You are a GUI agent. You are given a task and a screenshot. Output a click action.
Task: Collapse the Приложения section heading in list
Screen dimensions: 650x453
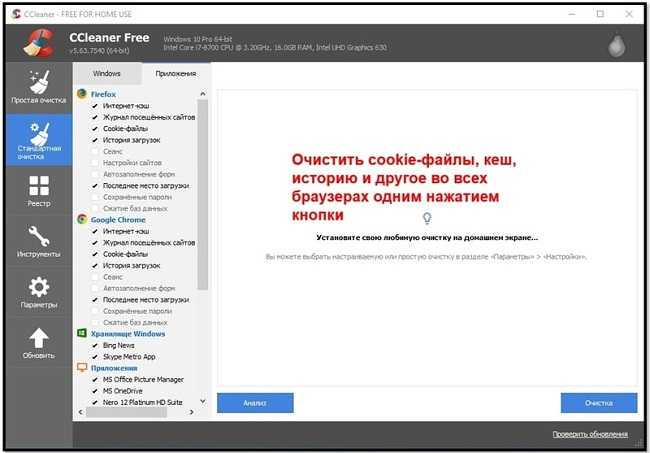coord(114,368)
